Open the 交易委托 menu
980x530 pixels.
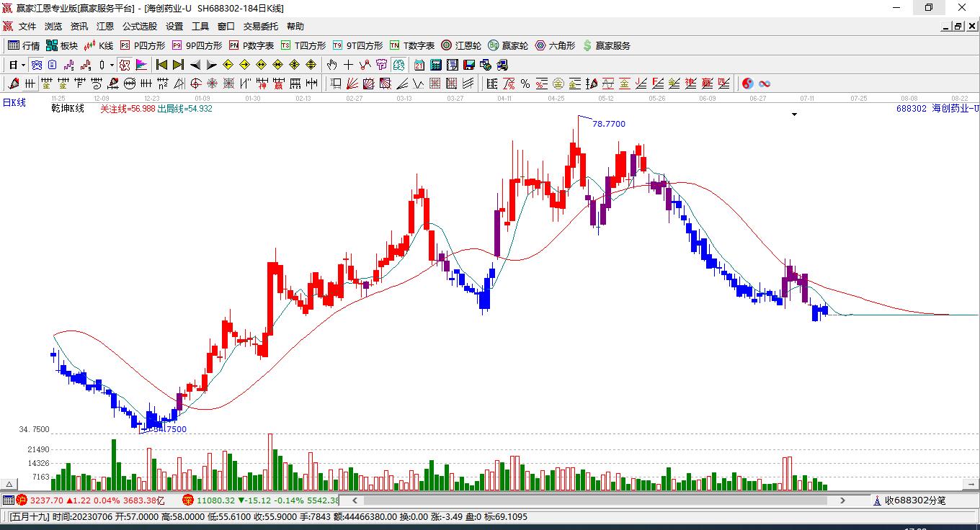point(261,27)
